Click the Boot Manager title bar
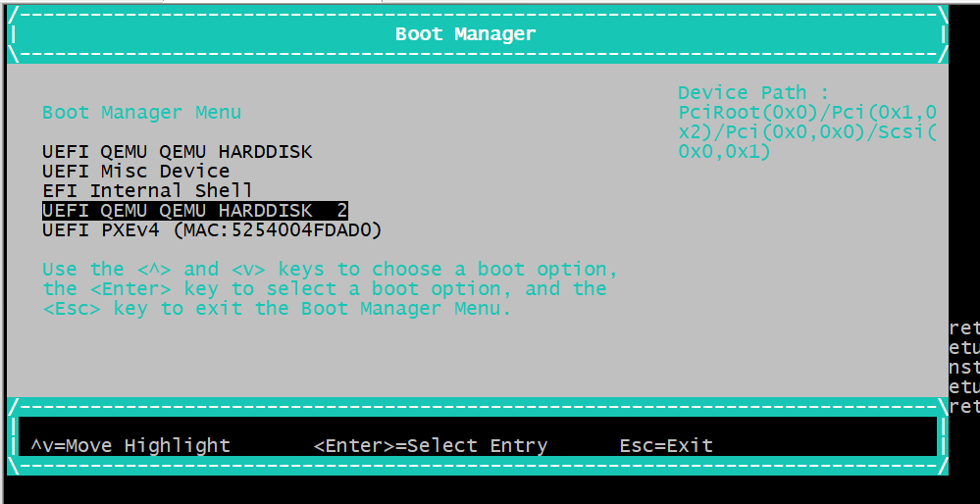The width and height of the screenshot is (980, 504). coord(465,34)
